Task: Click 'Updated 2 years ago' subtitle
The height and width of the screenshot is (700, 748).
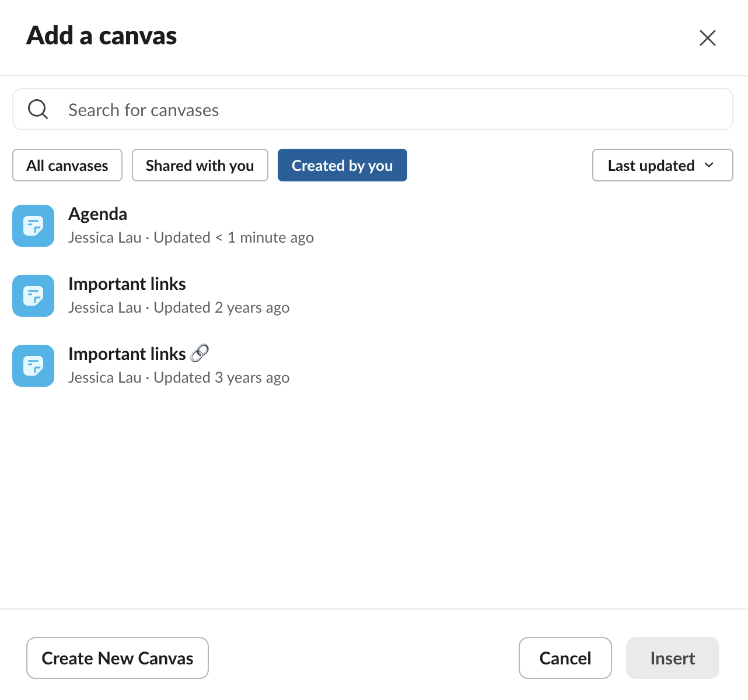Action: click(x=222, y=307)
